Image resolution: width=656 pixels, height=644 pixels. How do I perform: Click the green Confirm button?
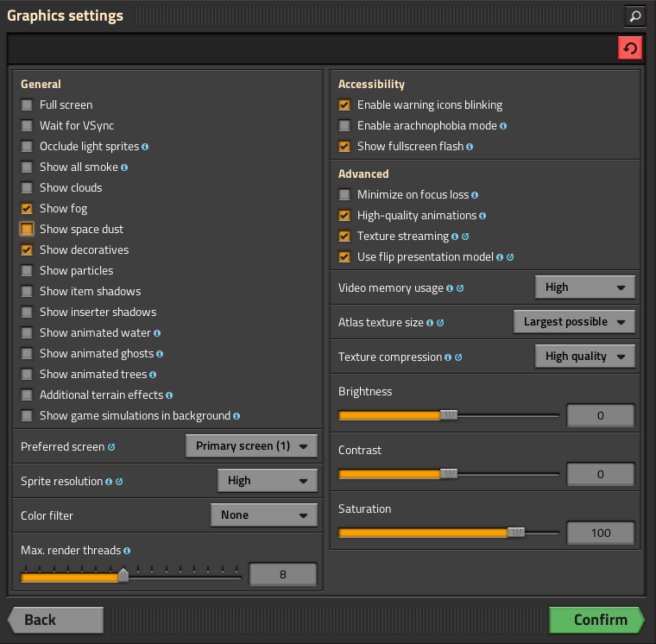click(597, 620)
